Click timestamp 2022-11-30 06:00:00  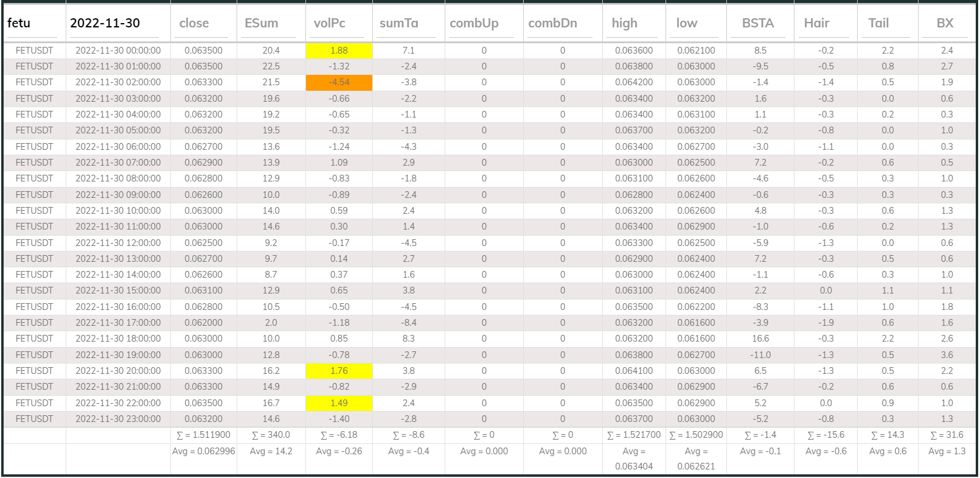pyautogui.click(x=118, y=147)
